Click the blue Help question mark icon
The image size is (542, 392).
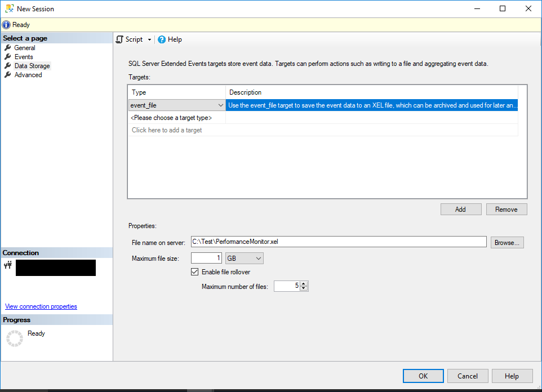[x=162, y=39]
